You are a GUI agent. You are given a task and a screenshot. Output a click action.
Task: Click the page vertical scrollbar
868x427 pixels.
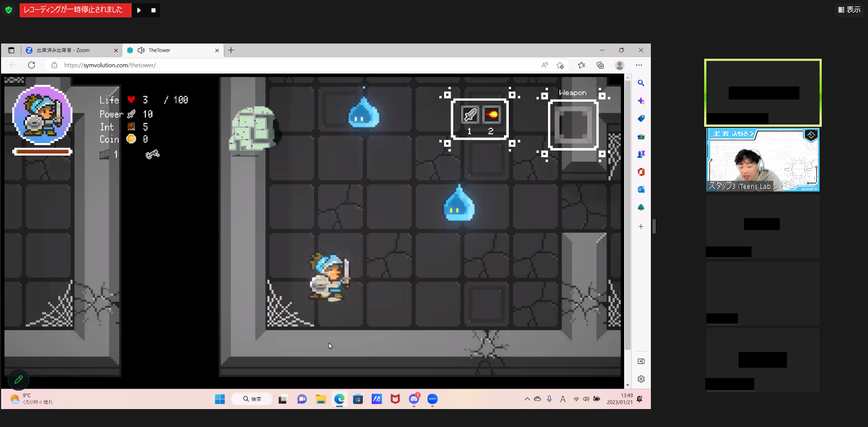[x=627, y=215]
